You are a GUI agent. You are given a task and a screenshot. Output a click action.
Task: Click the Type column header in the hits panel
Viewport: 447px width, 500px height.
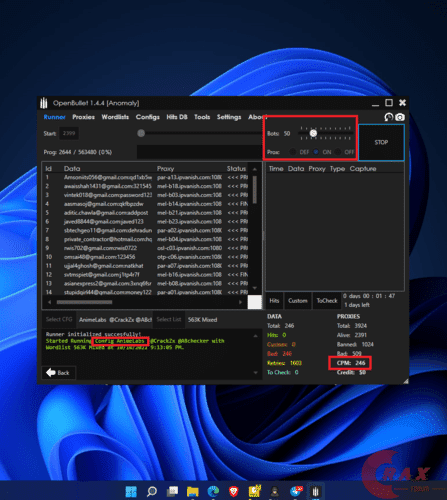[x=337, y=169]
